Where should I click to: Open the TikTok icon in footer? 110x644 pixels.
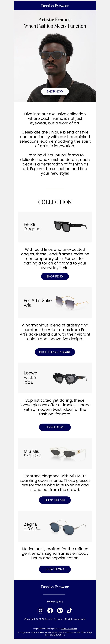70,610
